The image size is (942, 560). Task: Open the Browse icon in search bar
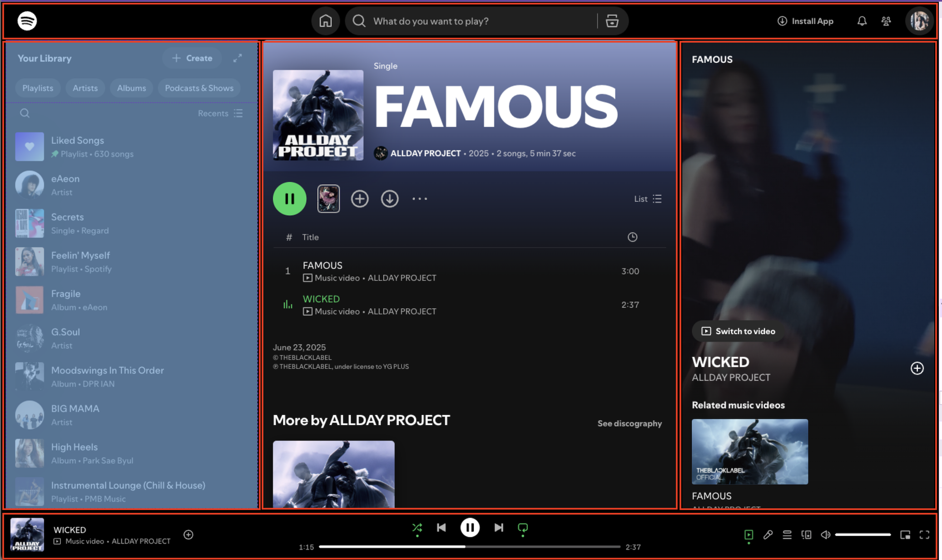tap(612, 21)
